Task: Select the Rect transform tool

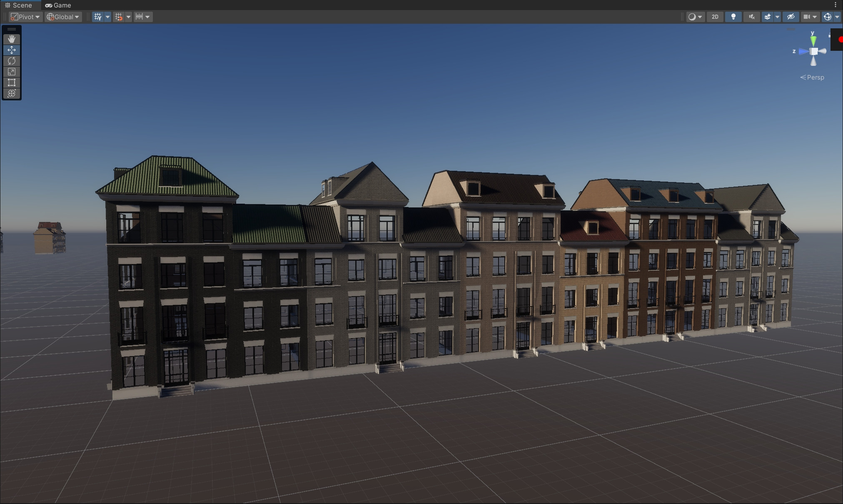Action: click(12, 82)
